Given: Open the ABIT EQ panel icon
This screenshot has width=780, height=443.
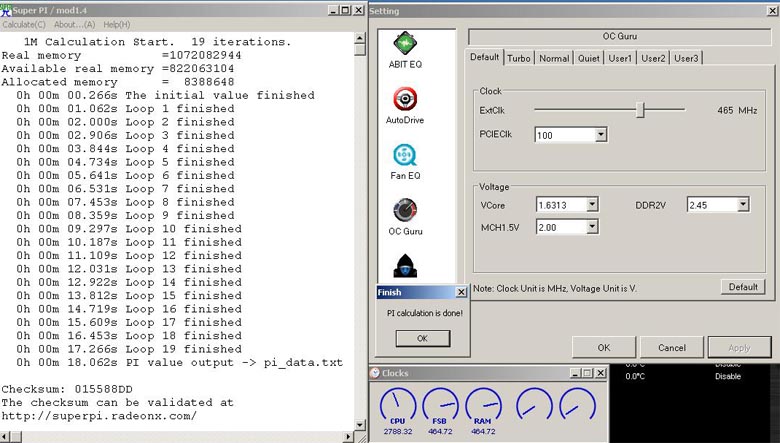Looking at the screenshot, I should point(405,44).
